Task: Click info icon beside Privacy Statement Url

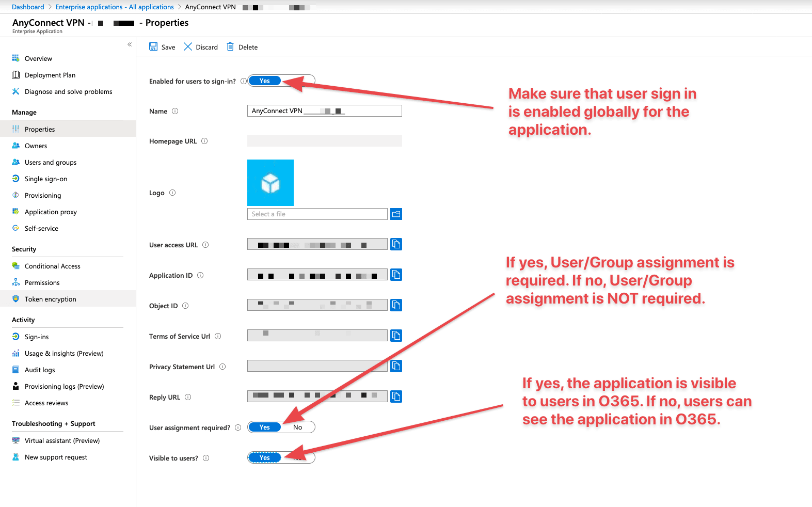Action: (222, 367)
